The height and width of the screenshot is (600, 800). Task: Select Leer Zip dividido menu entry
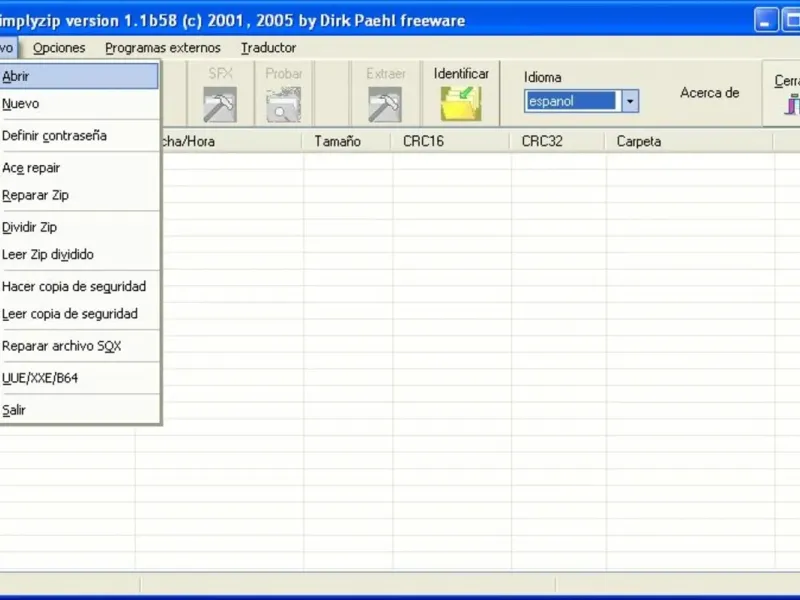click(x=79, y=254)
